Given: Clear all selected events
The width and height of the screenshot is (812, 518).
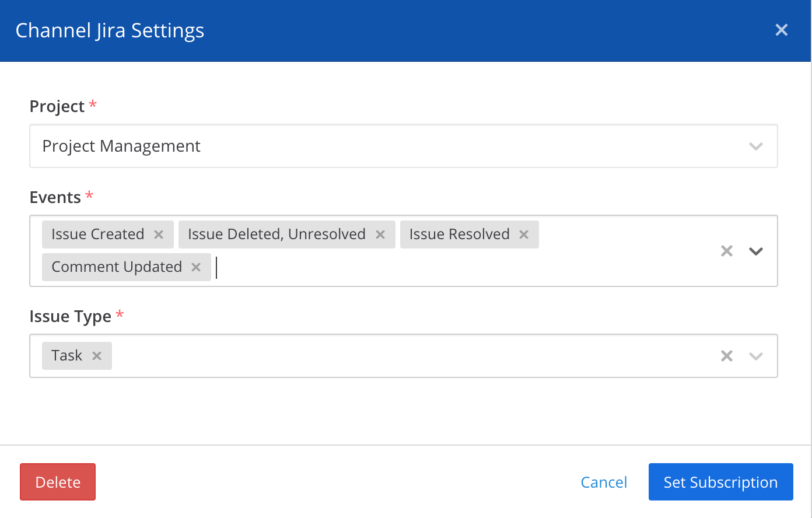Looking at the screenshot, I should pyautogui.click(x=726, y=251).
